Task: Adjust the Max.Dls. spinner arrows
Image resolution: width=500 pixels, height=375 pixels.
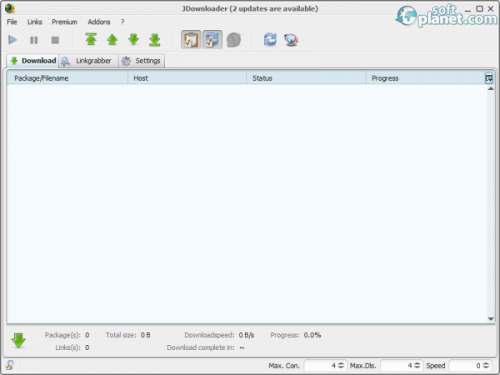Action: 417,366
